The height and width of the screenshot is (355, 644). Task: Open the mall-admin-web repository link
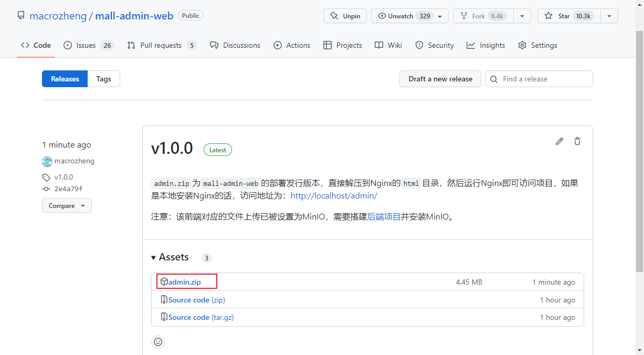[x=134, y=16]
